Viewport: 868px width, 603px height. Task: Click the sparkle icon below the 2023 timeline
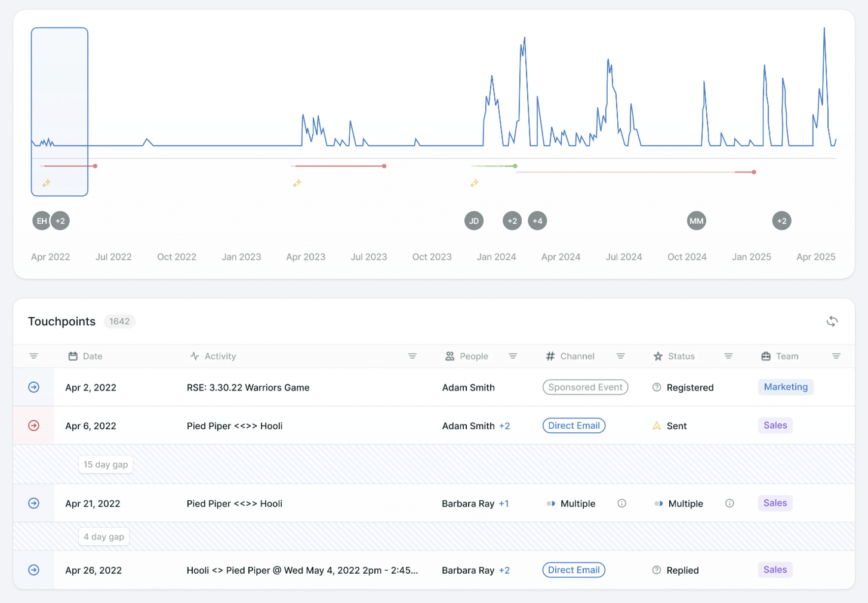tap(297, 183)
